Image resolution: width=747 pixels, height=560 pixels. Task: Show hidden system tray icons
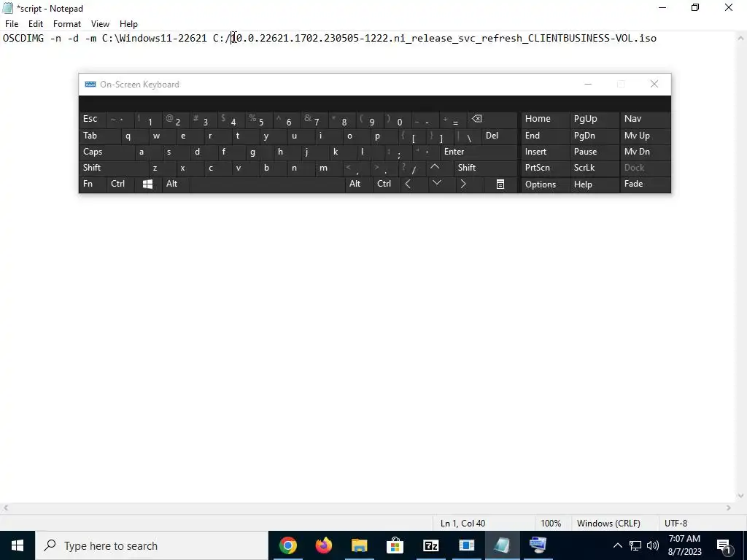coord(617,545)
